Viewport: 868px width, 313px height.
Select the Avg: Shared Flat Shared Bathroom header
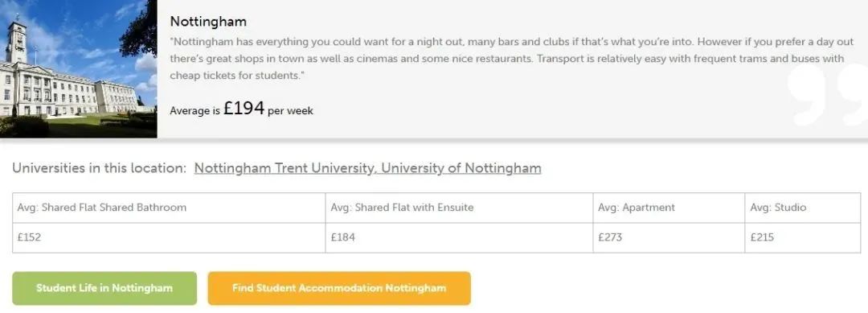pos(169,208)
